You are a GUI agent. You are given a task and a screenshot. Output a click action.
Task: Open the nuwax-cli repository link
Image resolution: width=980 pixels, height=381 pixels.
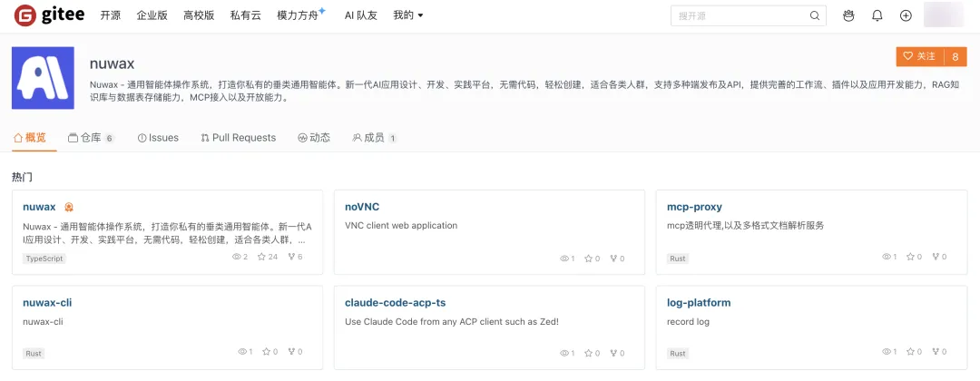(x=47, y=302)
